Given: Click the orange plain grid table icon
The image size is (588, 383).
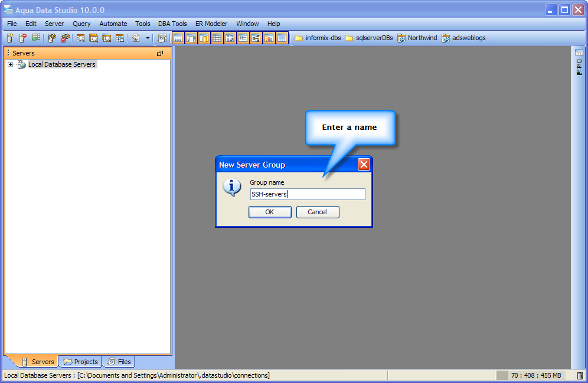Looking at the screenshot, I should tap(217, 38).
